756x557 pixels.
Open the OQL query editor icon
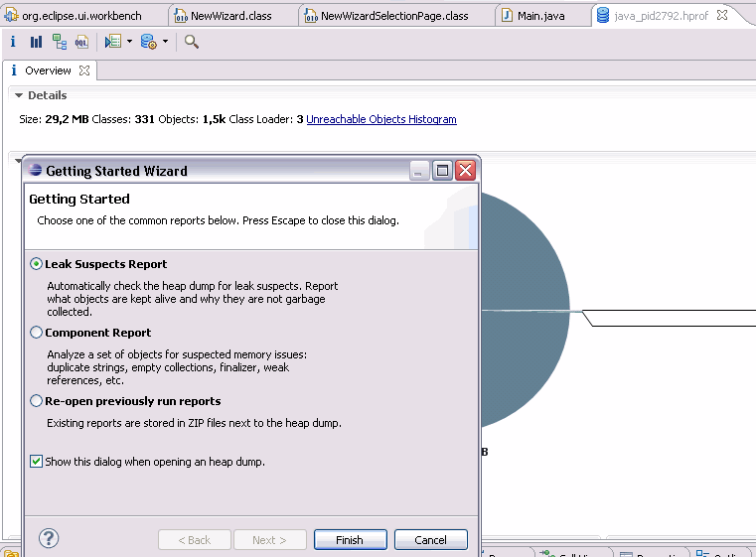click(x=82, y=42)
